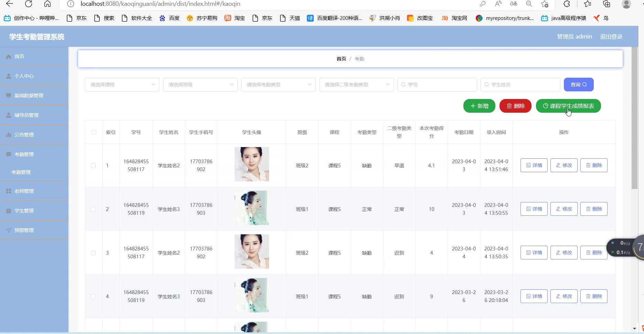The image size is (644, 334).
Task: Check the row 4 checkbox
Action: click(x=93, y=297)
